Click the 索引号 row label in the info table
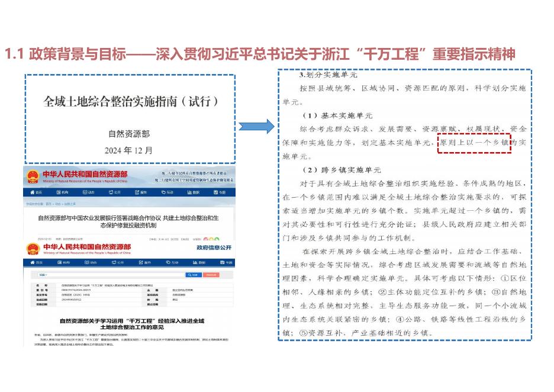554x392 pixels. click(x=41, y=290)
